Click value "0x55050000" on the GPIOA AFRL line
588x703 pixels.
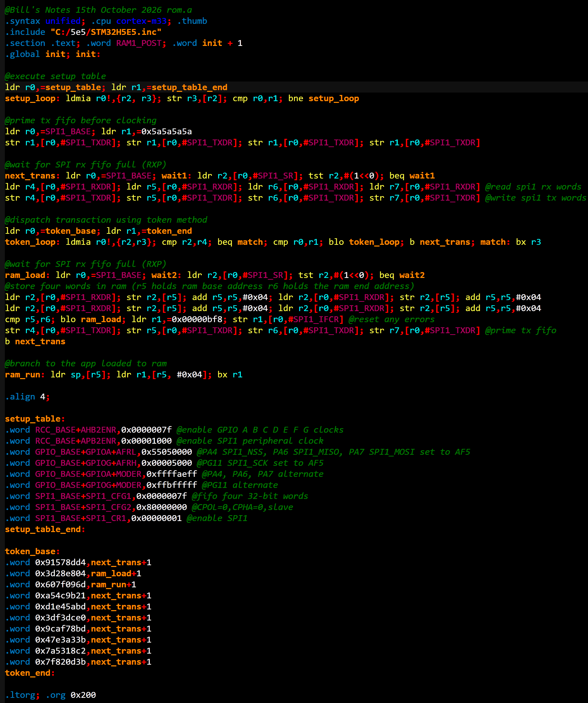click(167, 452)
